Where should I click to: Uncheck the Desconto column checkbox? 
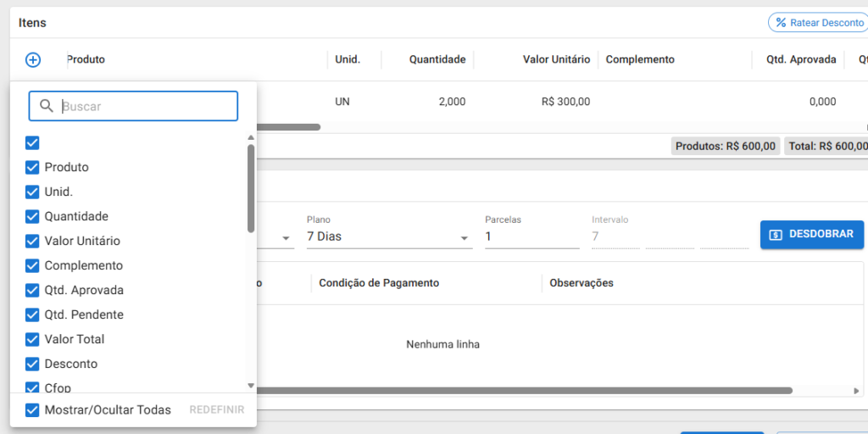[32, 364]
